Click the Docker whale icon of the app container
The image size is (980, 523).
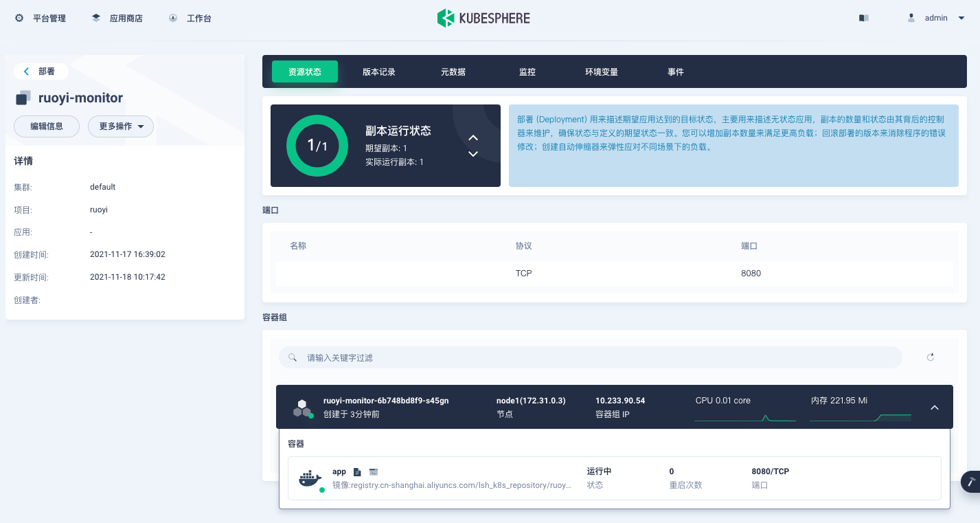point(309,479)
